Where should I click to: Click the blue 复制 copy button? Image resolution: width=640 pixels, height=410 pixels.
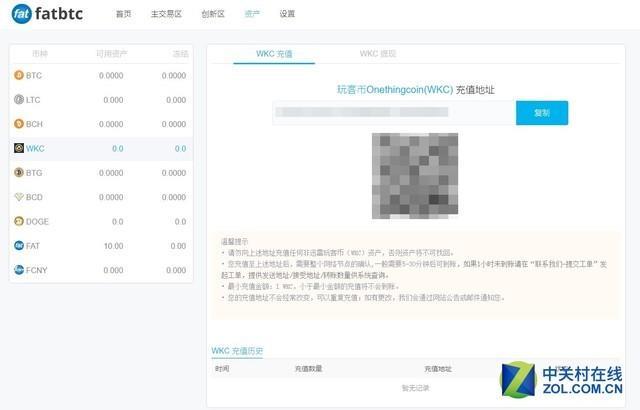point(542,113)
